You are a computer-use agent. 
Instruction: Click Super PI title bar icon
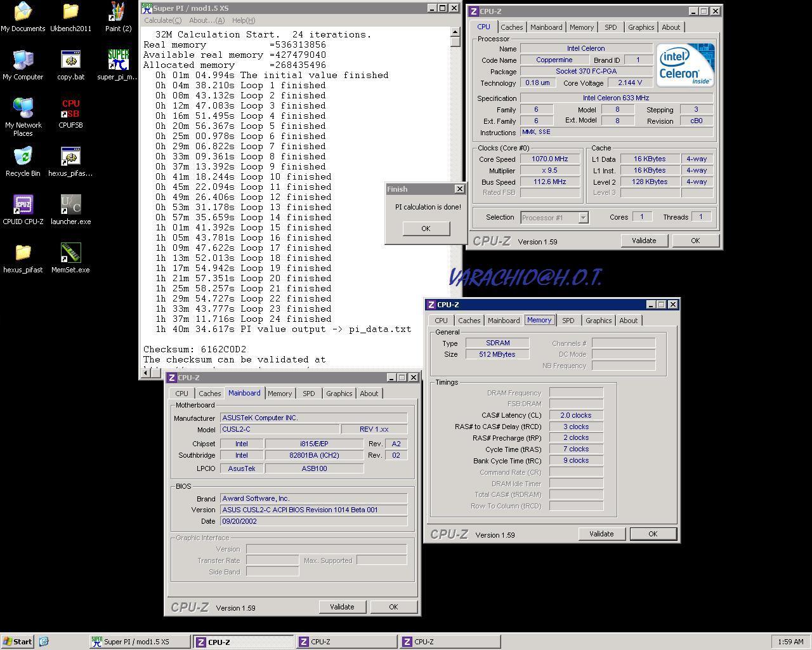(147, 8)
